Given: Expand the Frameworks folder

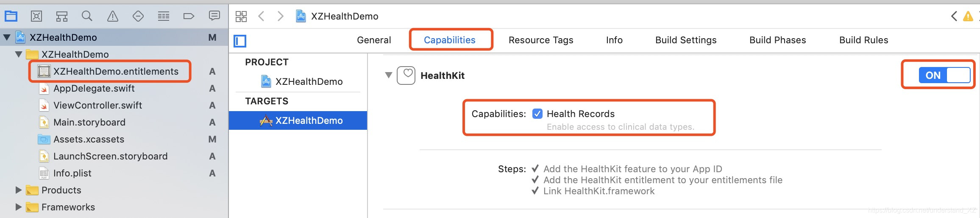Looking at the screenshot, I should (18, 207).
